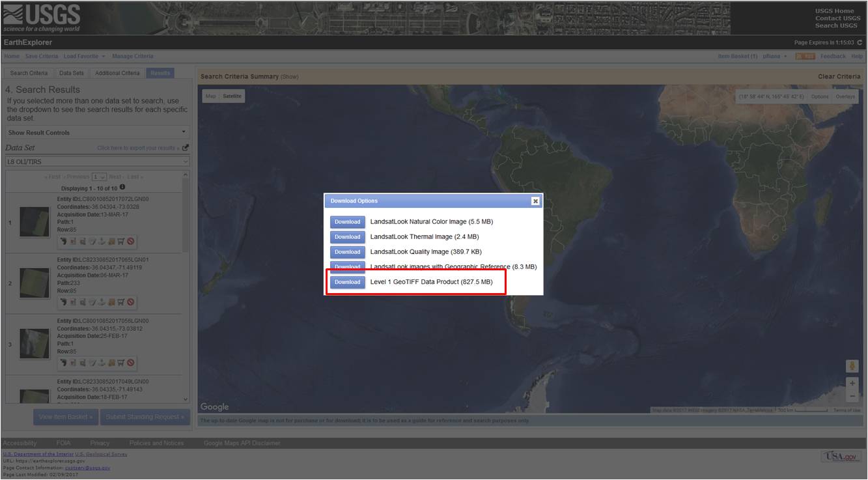
Task: Zoom out of the map with minus button
Action: coord(852,396)
